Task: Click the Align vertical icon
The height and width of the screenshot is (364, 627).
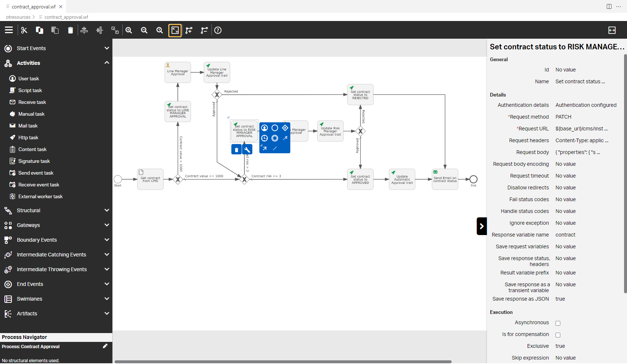Action: tap(84, 30)
